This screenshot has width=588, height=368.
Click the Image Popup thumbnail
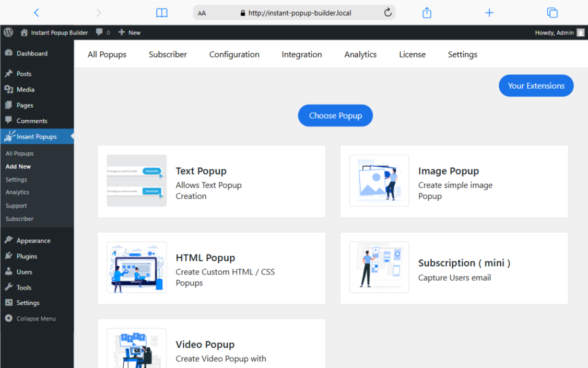point(379,181)
